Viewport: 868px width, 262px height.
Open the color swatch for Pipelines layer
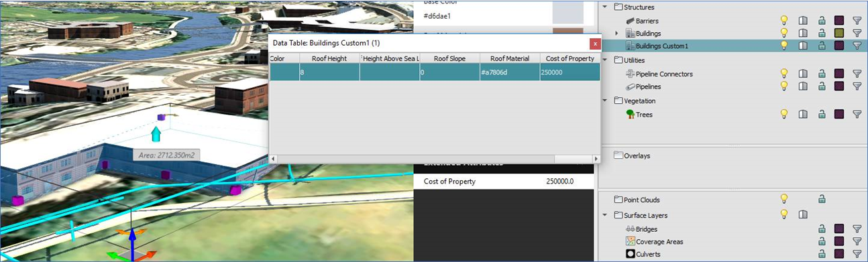pos(838,86)
